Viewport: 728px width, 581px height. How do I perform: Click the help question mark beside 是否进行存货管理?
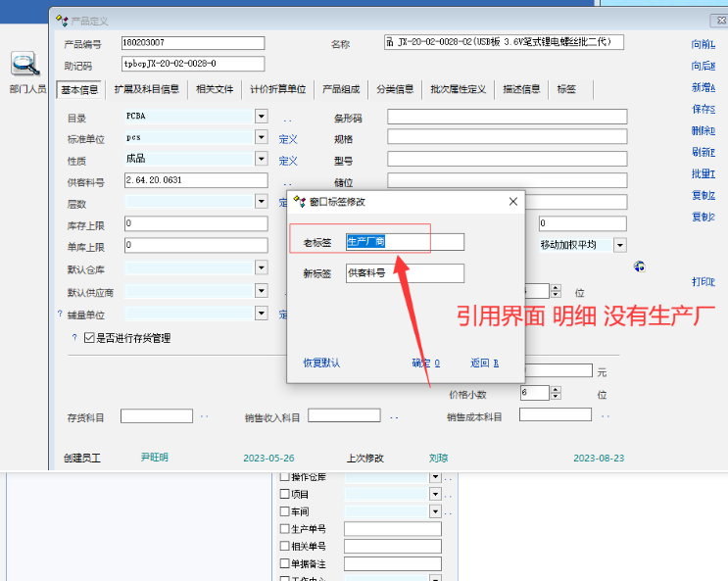pos(73,338)
